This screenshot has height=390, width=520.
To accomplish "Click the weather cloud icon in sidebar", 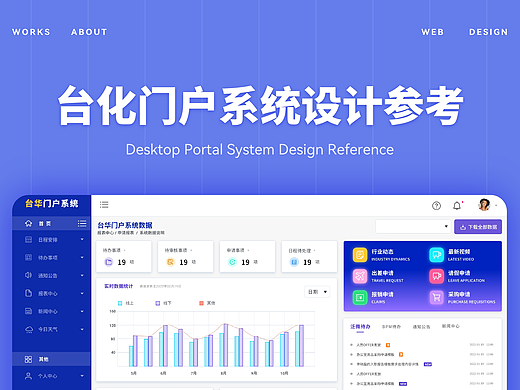I will (x=29, y=329).
